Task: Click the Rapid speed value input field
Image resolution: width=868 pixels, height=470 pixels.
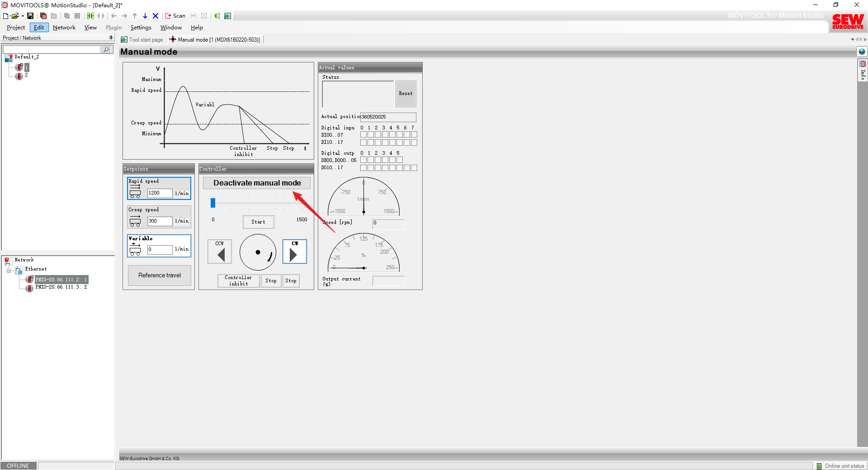Action: click(160, 193)
